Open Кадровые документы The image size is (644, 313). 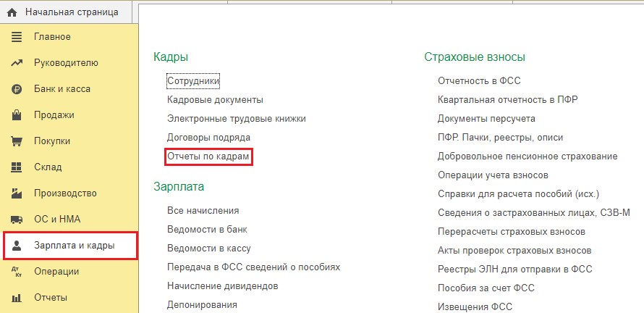pyautogui.click(x=215, y=100)
